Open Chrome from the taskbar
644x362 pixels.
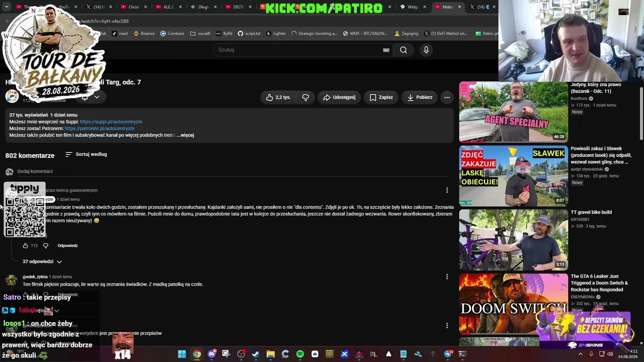pyautogui.click(x=197, y=354)
